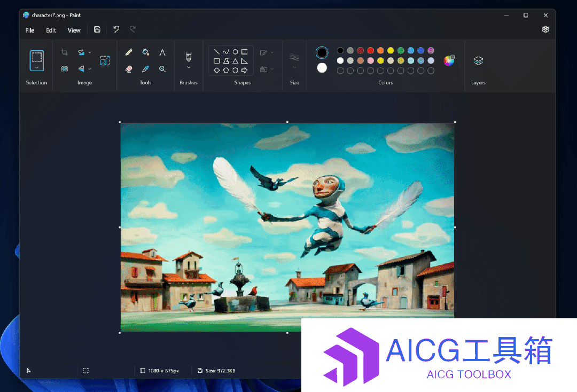This screenshot has width=577, height=392.
Task: Pick the square-cornered Rectangle shape
Action: pos(244,52)
